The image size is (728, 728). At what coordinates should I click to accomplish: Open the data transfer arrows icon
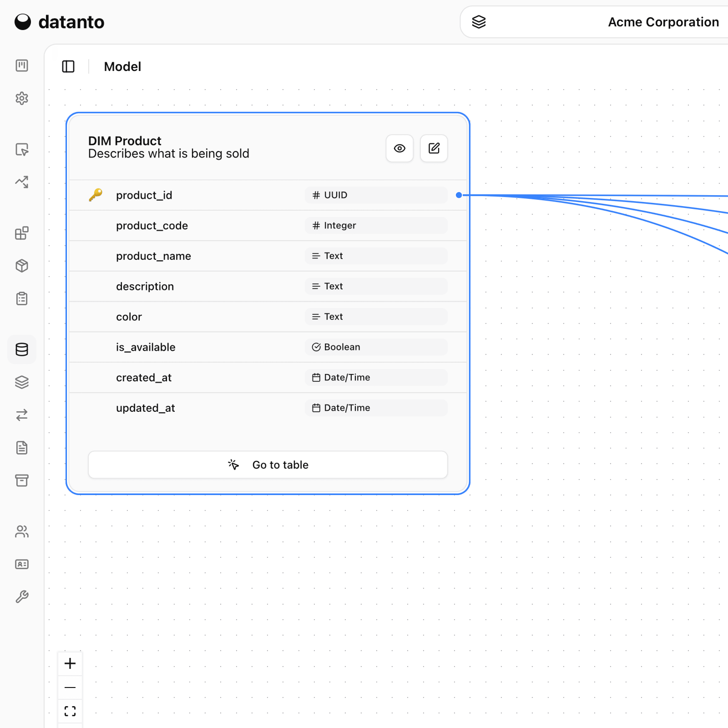[x=21, y=415]
